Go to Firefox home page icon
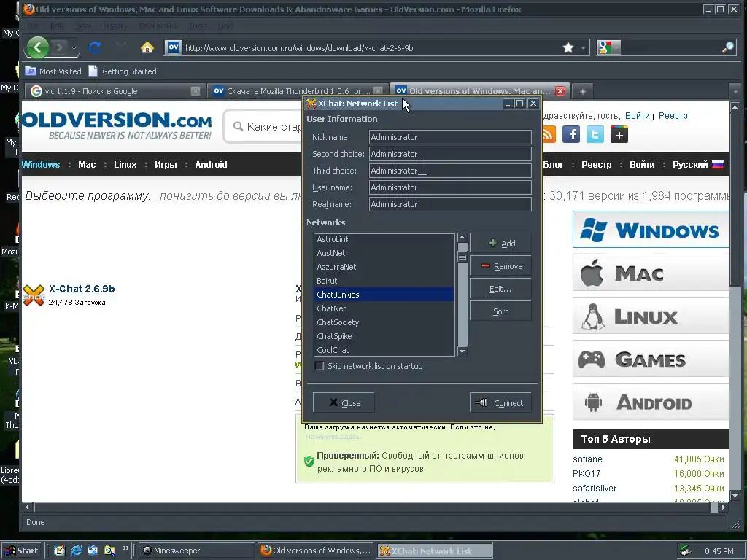Screen dimensions: 747x560 (147, 47)
